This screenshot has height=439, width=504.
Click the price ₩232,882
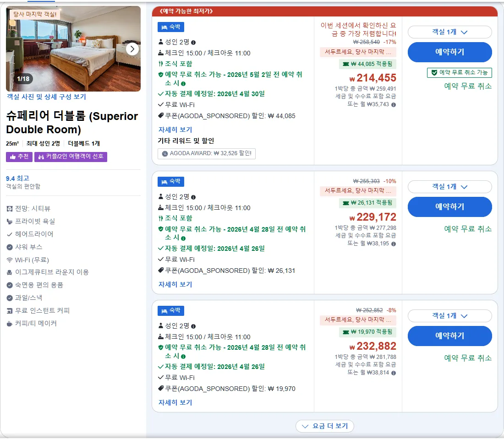[x=373, y=346]
